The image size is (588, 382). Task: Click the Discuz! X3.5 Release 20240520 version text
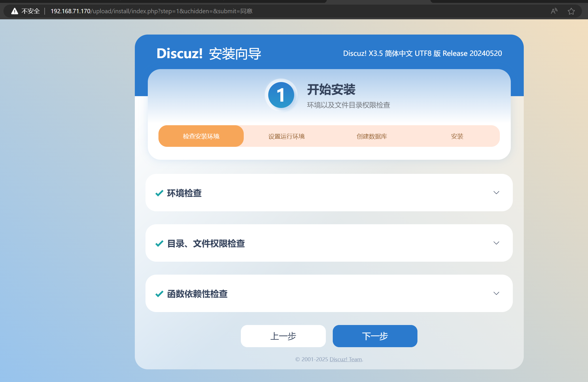pyautogui.click(x=422, y=53)
